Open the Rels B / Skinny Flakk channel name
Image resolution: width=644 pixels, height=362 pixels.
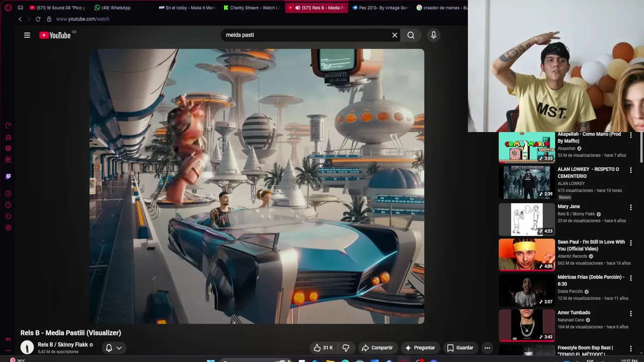[63, 345]
